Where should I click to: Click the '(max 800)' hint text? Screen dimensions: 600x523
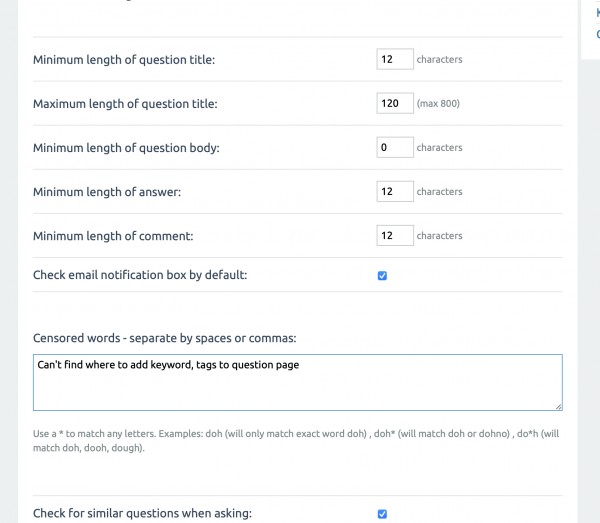(439, 104)
